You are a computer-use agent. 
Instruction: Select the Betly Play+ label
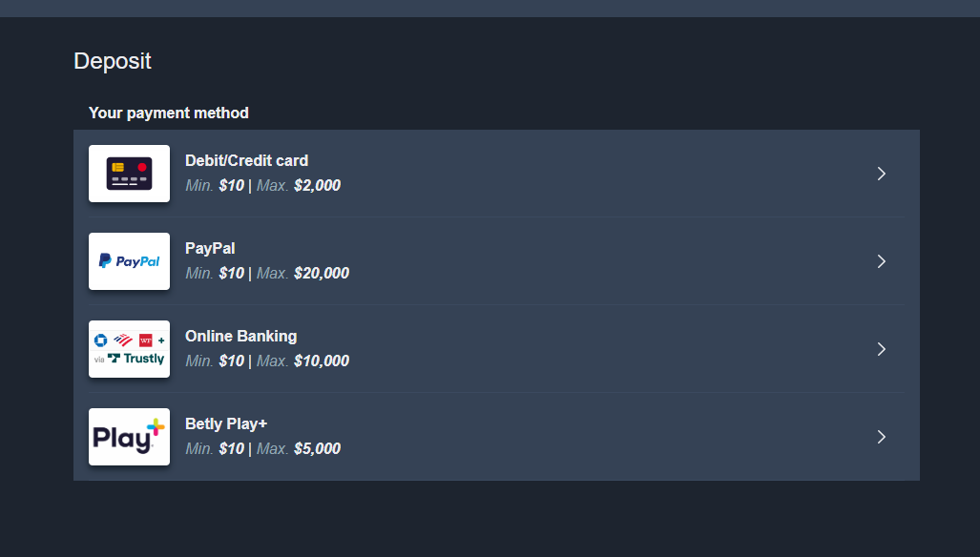coord(226,424)
